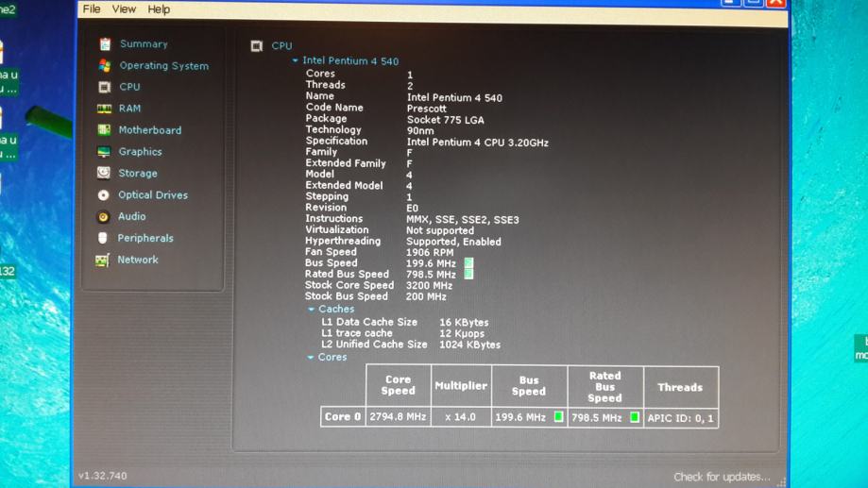This screenshot has height=488, width=868.
Task: Click the L1 trace cache 12 Kµops value
Action: (462, 333)
